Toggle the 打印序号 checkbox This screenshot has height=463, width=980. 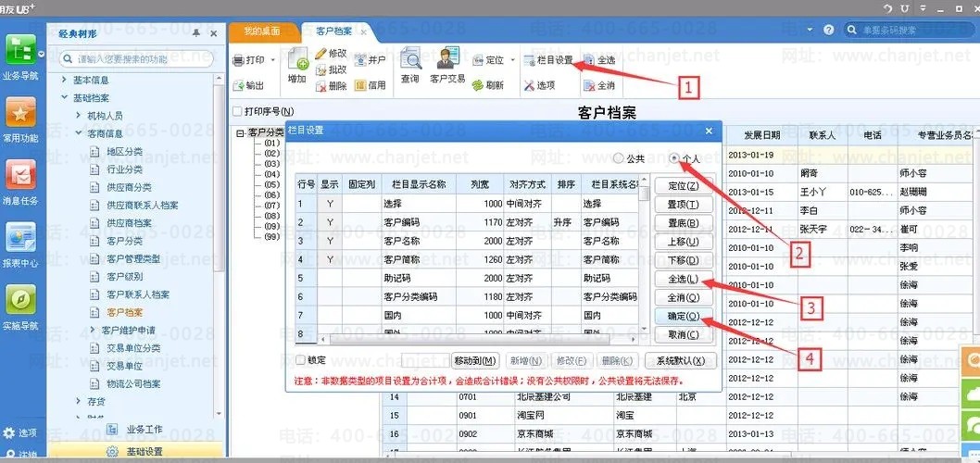click(237, 111)
